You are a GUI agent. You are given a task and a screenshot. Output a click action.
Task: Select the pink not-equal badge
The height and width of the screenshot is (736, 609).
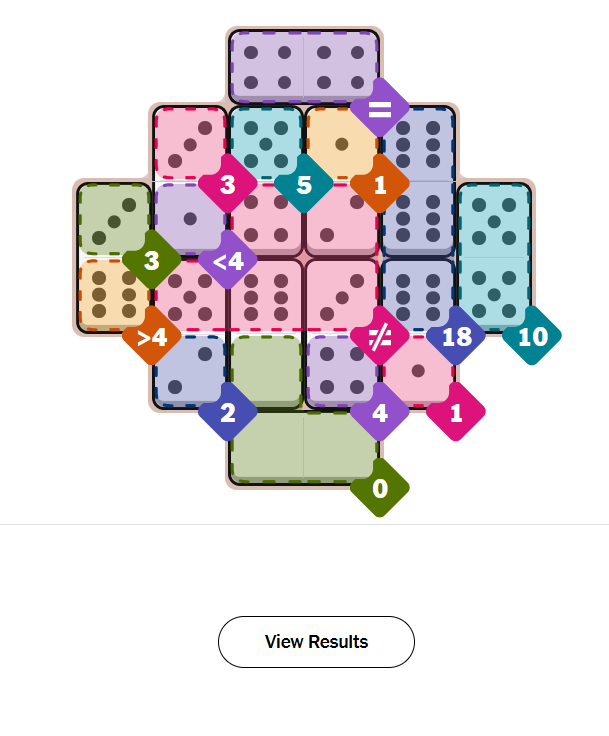[x=380, y=336]
